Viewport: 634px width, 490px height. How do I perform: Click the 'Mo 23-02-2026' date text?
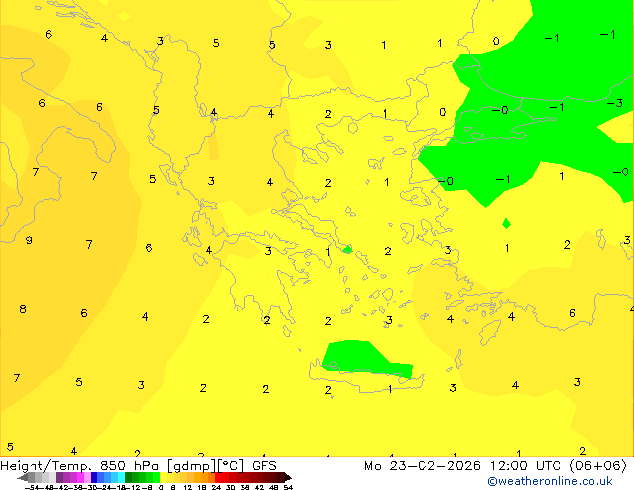[x=423, y=466]
